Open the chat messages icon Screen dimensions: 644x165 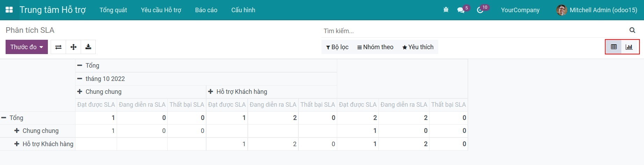click(461, 10)
